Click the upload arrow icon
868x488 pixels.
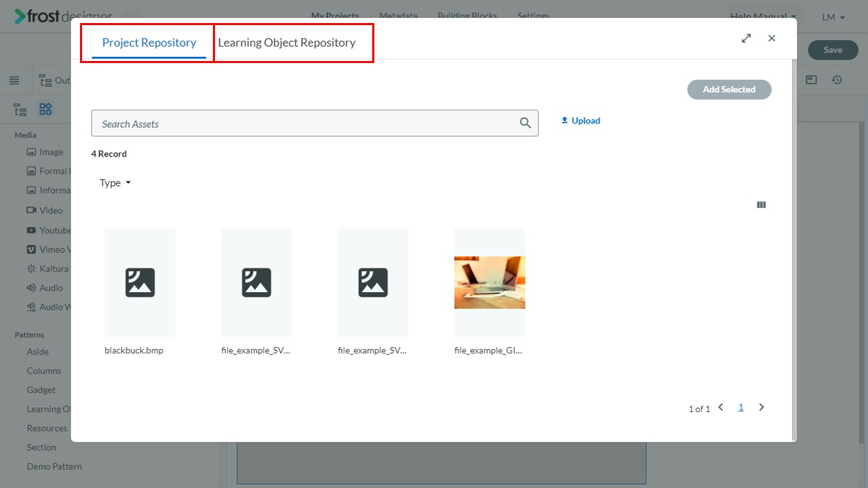(564, 120)
